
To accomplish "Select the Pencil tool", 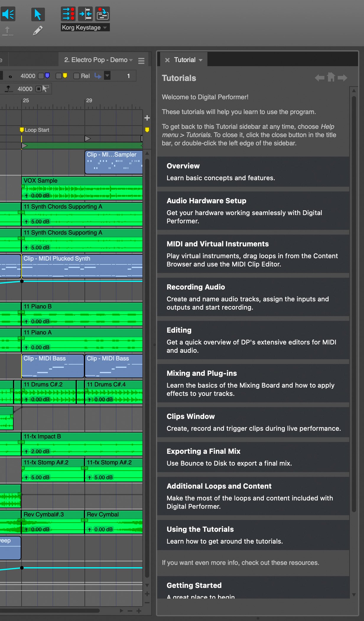I will coord(38,31).
